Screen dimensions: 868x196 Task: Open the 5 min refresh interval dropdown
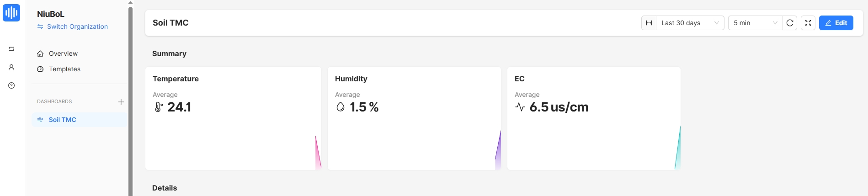[755, 23]
